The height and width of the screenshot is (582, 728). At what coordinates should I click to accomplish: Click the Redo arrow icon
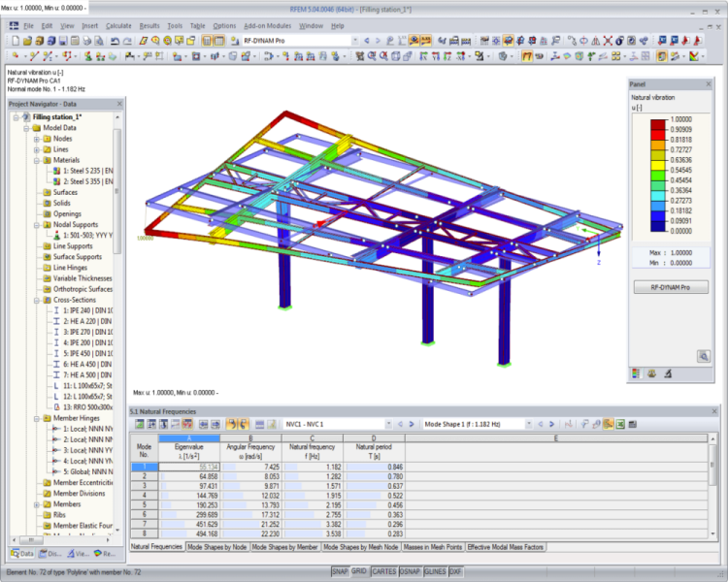pyautogui.click(x=128, y=41)
